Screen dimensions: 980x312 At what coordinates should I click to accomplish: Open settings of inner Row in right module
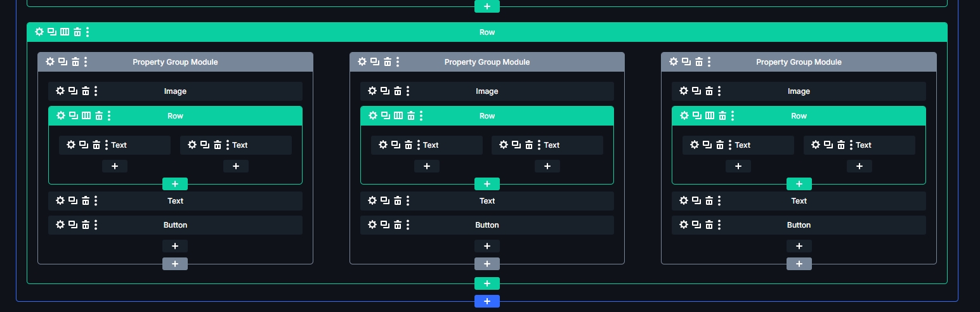pos(684,115)
